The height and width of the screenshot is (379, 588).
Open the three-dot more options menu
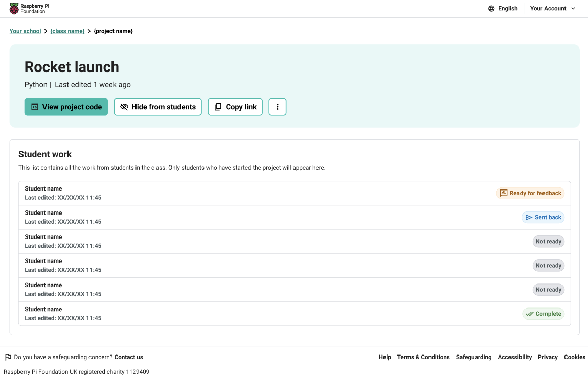pos(278,107)
